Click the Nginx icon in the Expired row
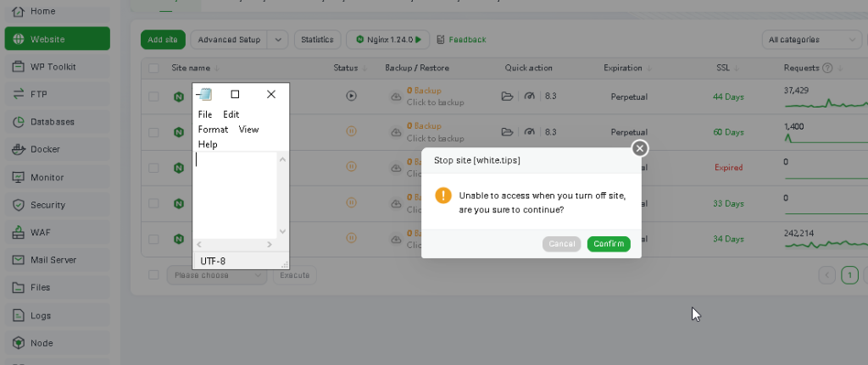Image resolution: width=868 pixels, height=365 pixels. (x=178, y=168)
